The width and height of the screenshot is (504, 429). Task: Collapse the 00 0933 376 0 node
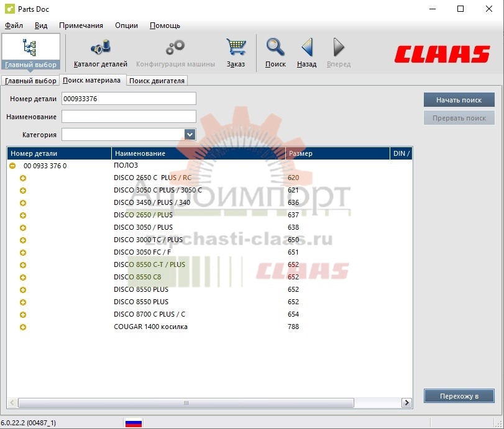click(x=12, y=166)
